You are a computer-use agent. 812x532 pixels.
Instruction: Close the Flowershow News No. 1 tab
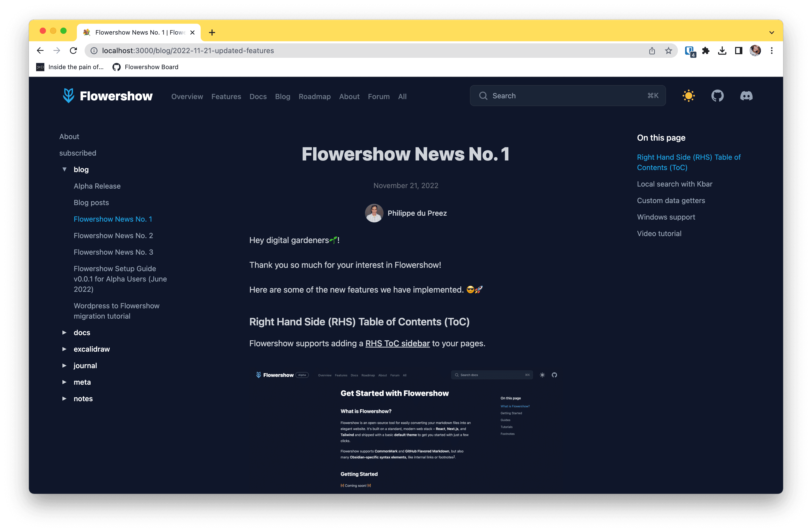tap(192, 33)
